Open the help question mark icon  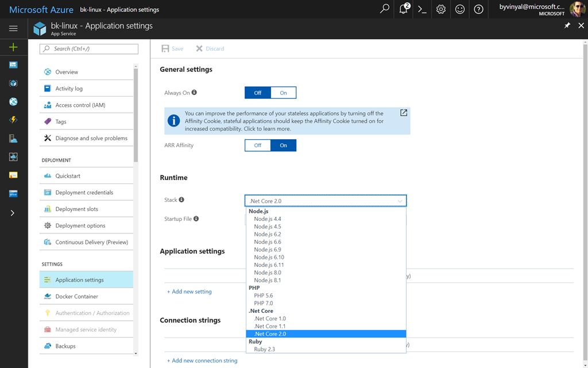(x=478, y=9)
